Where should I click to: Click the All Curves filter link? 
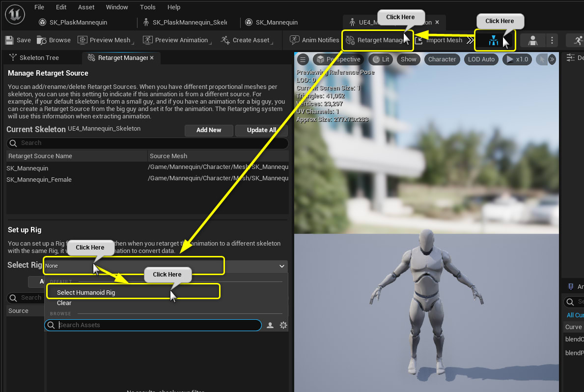(575, 315)
